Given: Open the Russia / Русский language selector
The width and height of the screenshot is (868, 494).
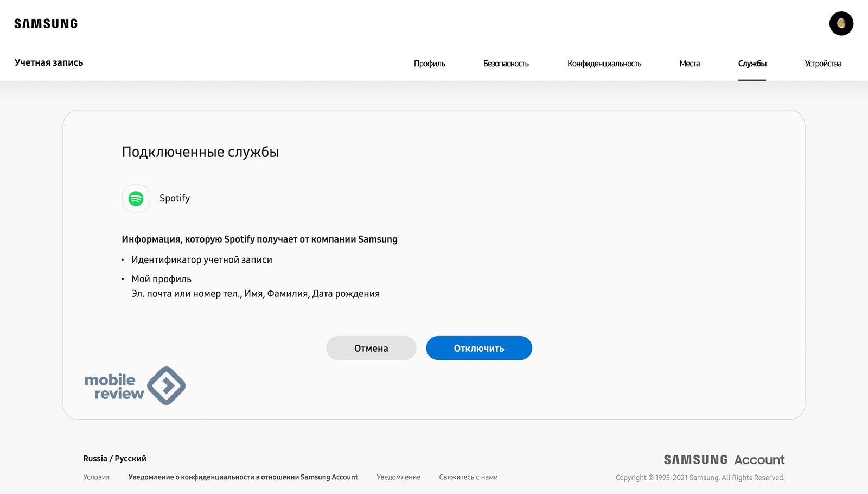Looking at the screenshot, I should click(x=114, y=459).
